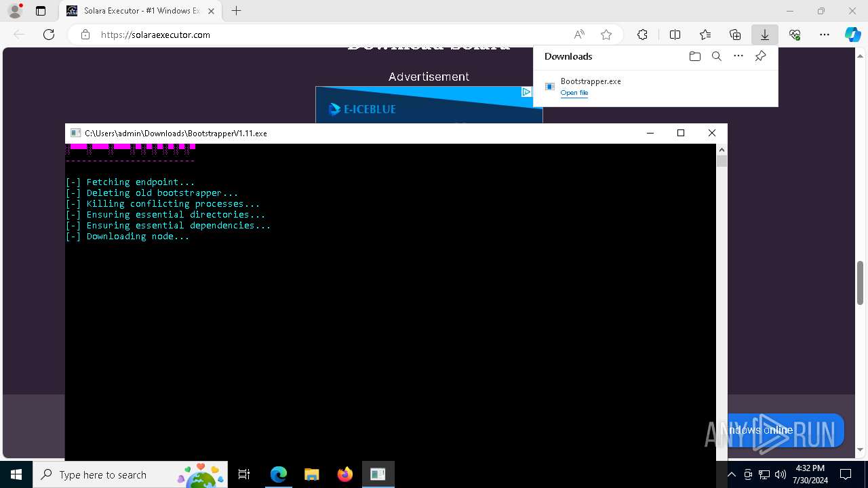Open Browser essentials icon
The width and height of the screenshot is (868, 488).
click(795, 35)
